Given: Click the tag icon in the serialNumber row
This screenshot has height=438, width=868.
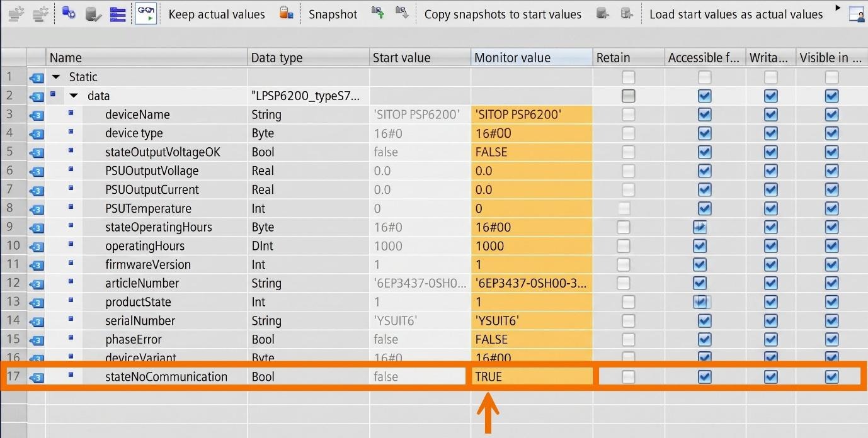Looking at the screenshot, I should (37, 322).
